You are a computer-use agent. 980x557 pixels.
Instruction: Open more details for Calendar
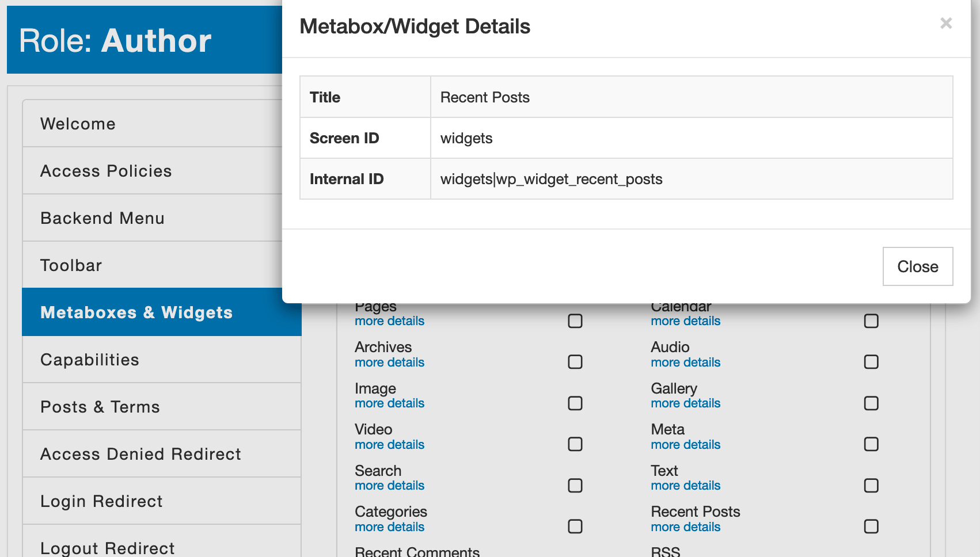[x=685, y=321]
